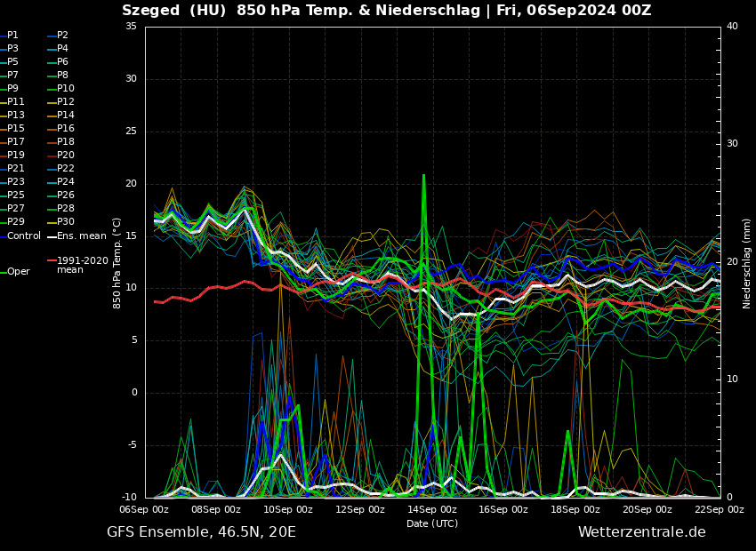Click the Oper legend entry
Screen dimensions: 756x551
pos(18,272)
